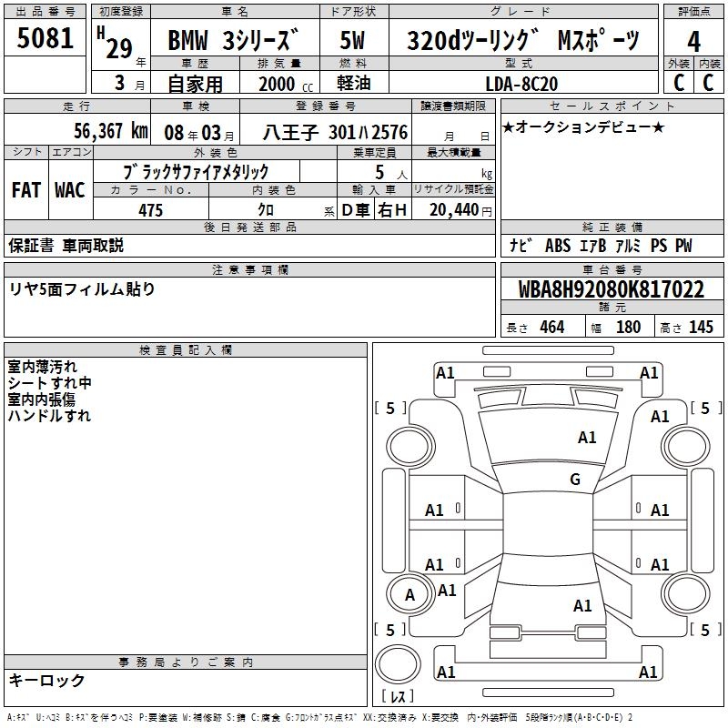This screenshot has width=728, height=728.
Task: Select the note リヤ5面フィルム貼り
Action: (x=82, y=289)
